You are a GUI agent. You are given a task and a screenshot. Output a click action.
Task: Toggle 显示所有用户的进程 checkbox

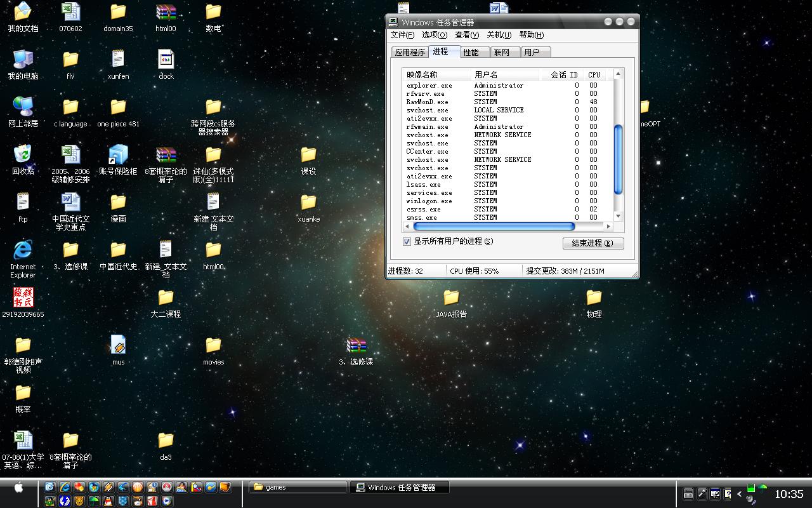tap(407, 241)
